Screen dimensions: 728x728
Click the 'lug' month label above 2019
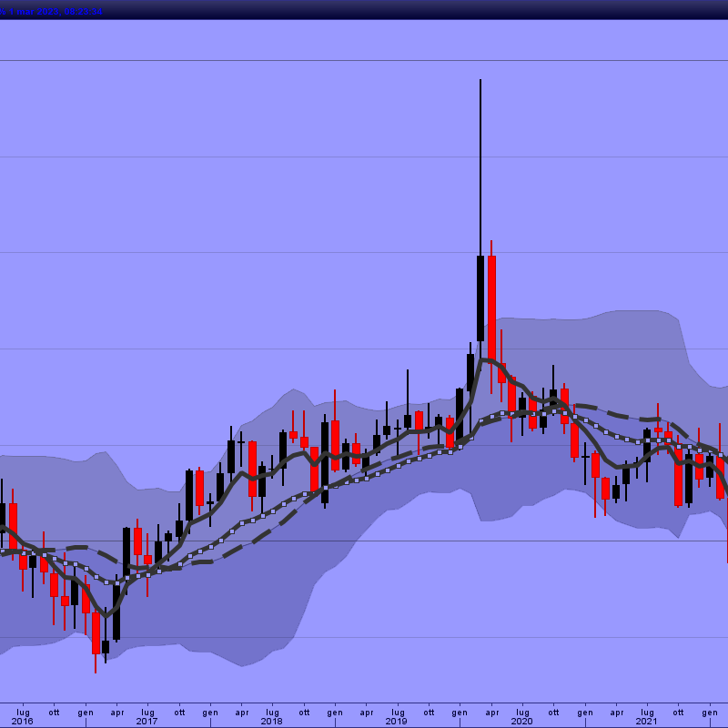[397, 712]
